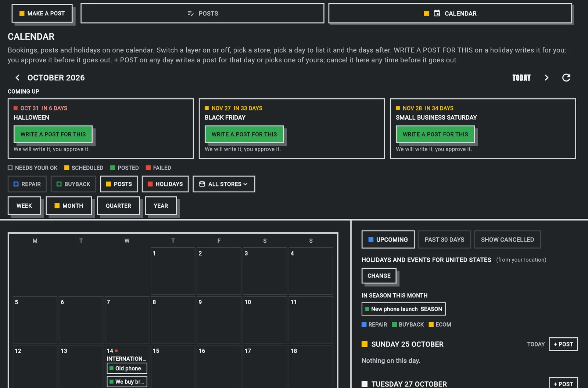The width and height of the screenshot is (588, 388).
Task: Select the Upcoming tab
Action: [x=388, y=239]
